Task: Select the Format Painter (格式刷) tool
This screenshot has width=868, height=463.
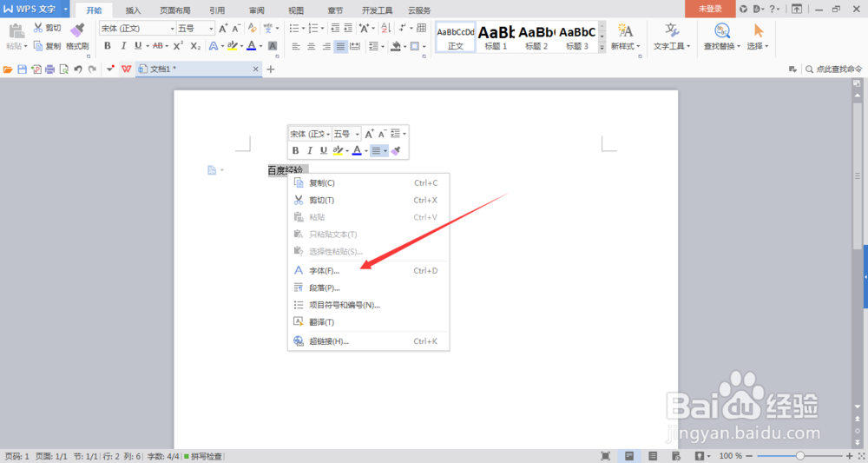Action: (77, 36)
